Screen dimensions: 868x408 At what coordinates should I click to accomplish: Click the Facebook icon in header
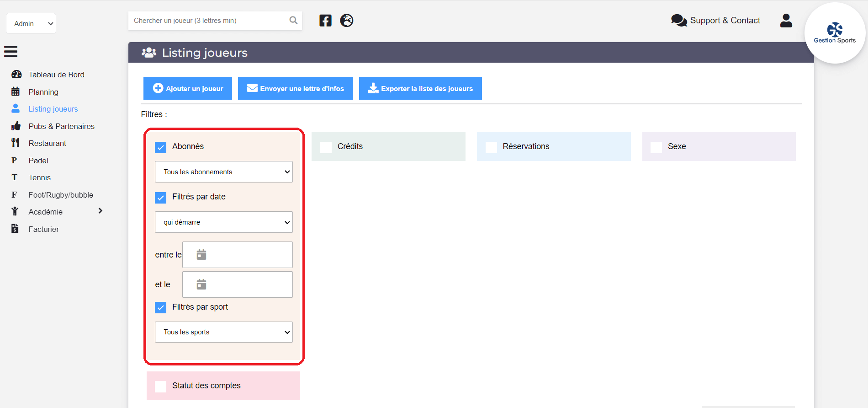[x=325, y=21]
